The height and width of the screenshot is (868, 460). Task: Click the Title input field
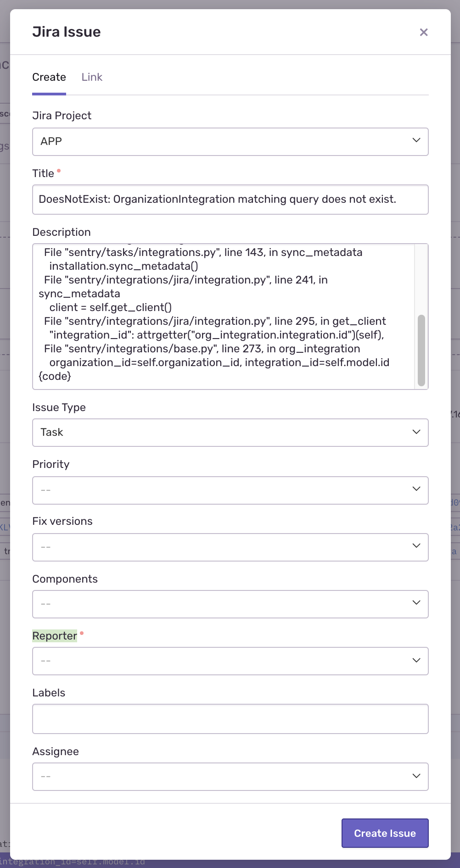230,200
